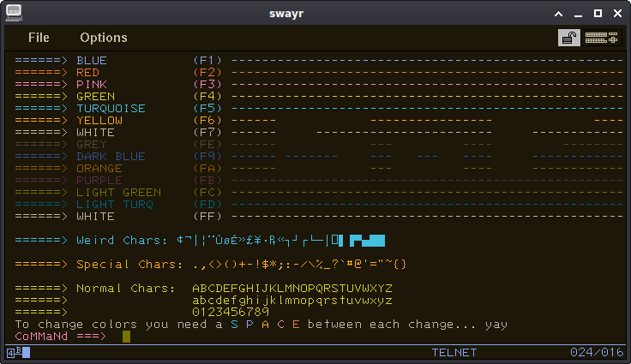The width and height of the screenshot is (631, 364).
Task: Click the WHITE label next to (F7)
Action: click(96, 133)
